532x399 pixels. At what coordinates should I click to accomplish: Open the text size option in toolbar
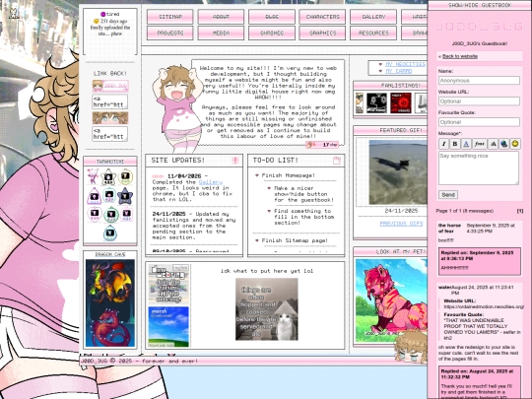pyautogui.click(x=493, y=144)
